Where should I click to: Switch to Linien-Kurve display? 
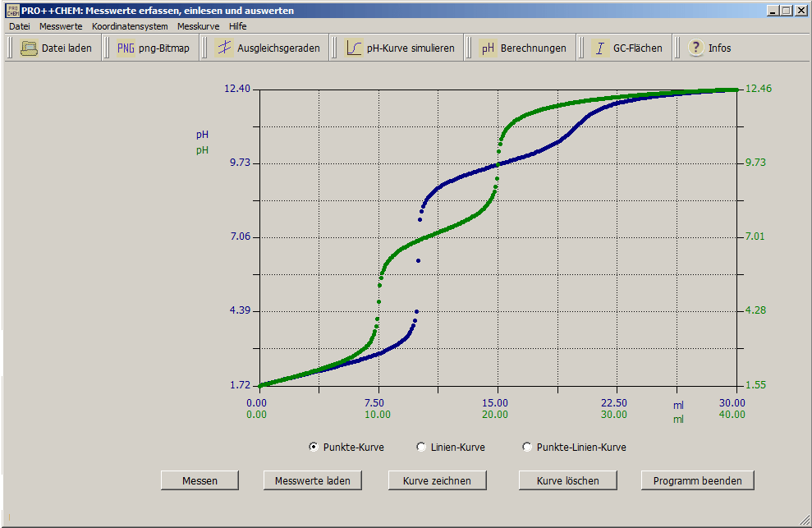[421, 447]
